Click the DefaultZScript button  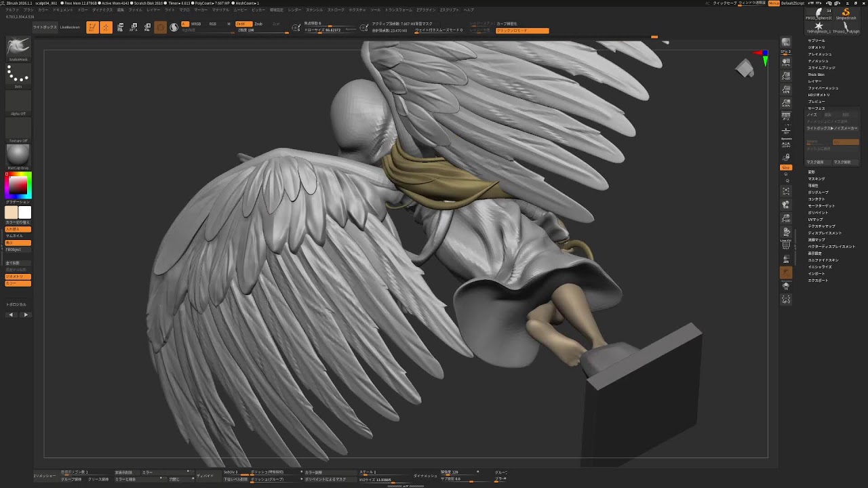click(793, 3)
